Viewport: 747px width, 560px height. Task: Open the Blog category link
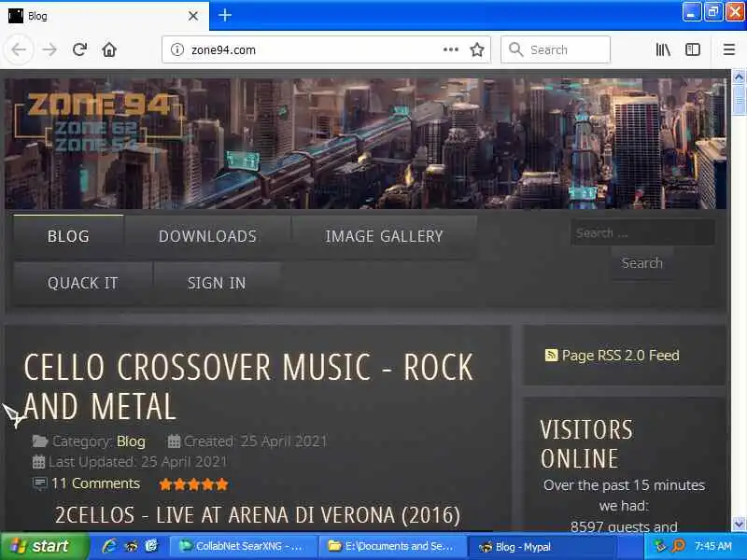[x=131, y=441]
